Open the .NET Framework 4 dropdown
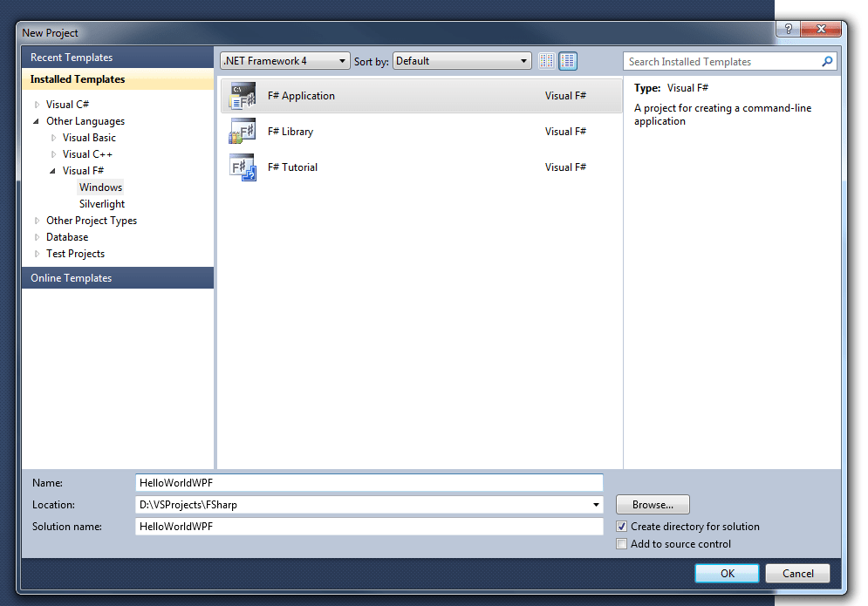The width and height of the screenshot is (868, 606). [285, 61]
